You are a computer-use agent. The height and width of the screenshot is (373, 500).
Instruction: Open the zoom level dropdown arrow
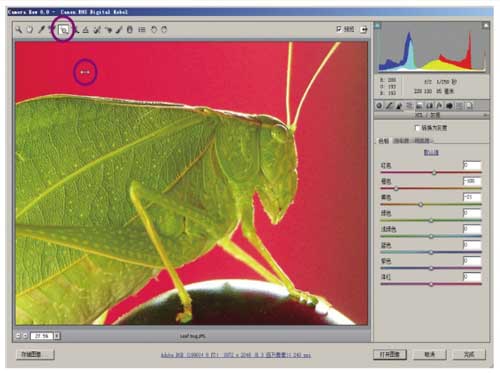[x=57, y=336]
